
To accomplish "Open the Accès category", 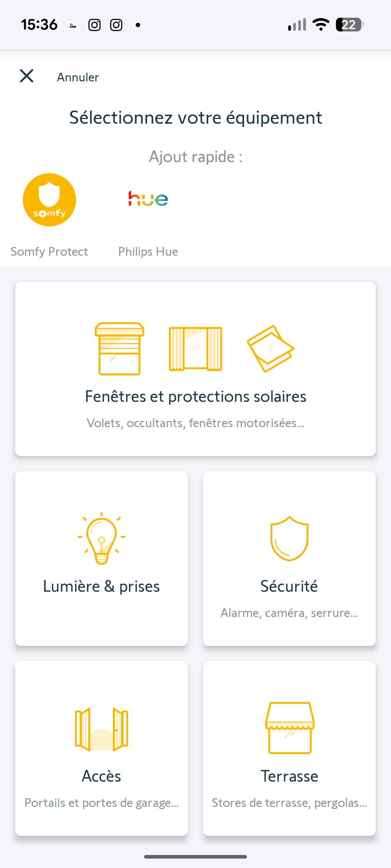I will point(101,776).
